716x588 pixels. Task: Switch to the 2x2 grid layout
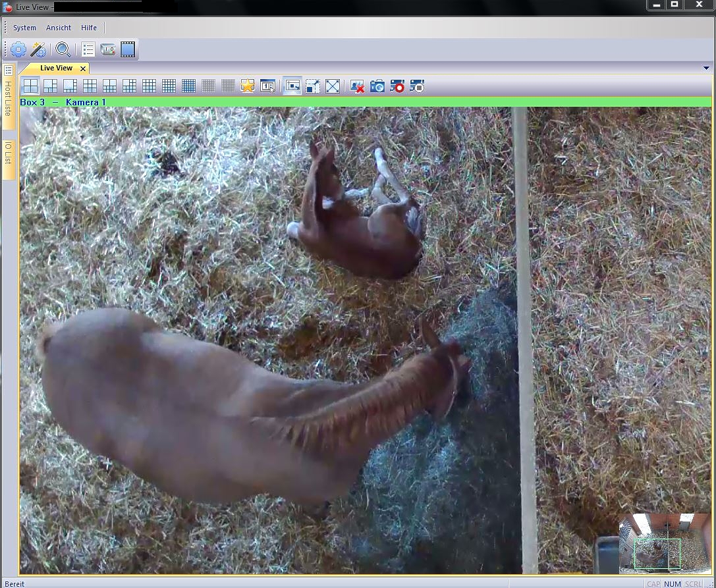[30, 86]
